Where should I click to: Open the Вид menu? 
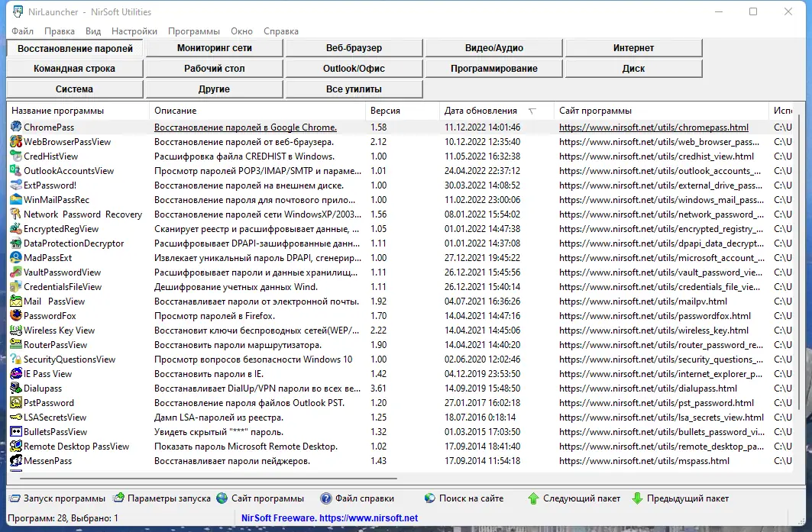point(93,31)
